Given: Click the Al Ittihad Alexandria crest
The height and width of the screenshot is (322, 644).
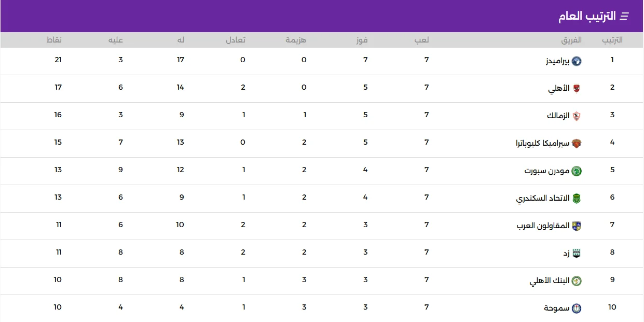Looking at the screenshot, I should [577, 199].
